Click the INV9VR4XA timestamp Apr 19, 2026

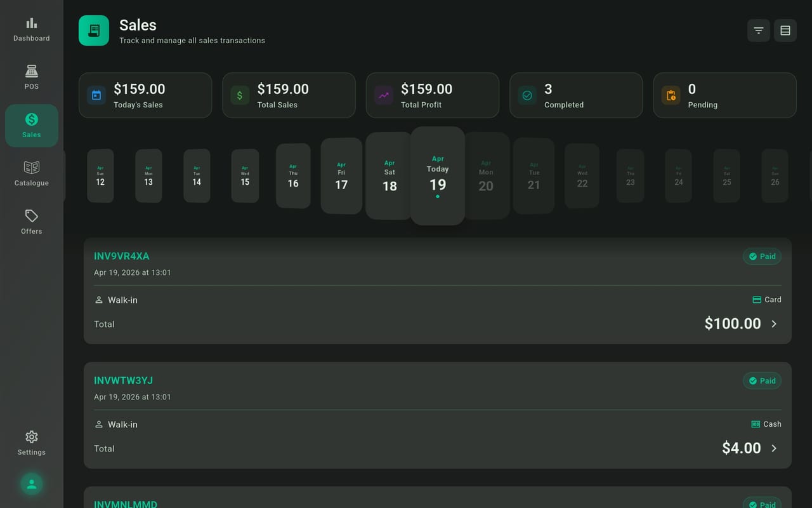132,272
